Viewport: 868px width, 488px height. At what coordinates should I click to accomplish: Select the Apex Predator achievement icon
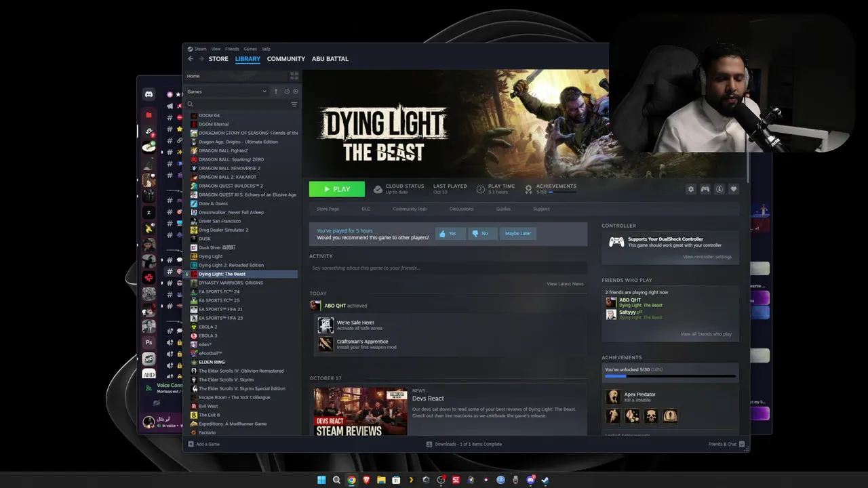(x=613, y=396)
